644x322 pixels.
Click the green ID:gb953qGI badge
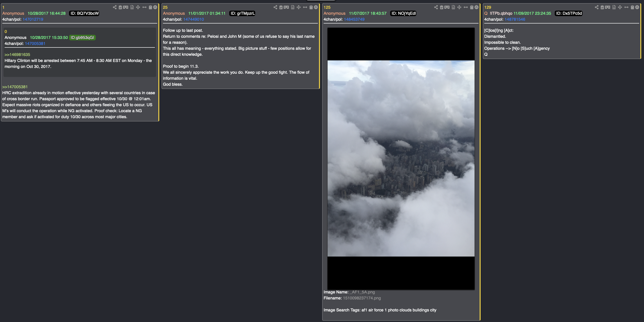(x=82, y=38)
